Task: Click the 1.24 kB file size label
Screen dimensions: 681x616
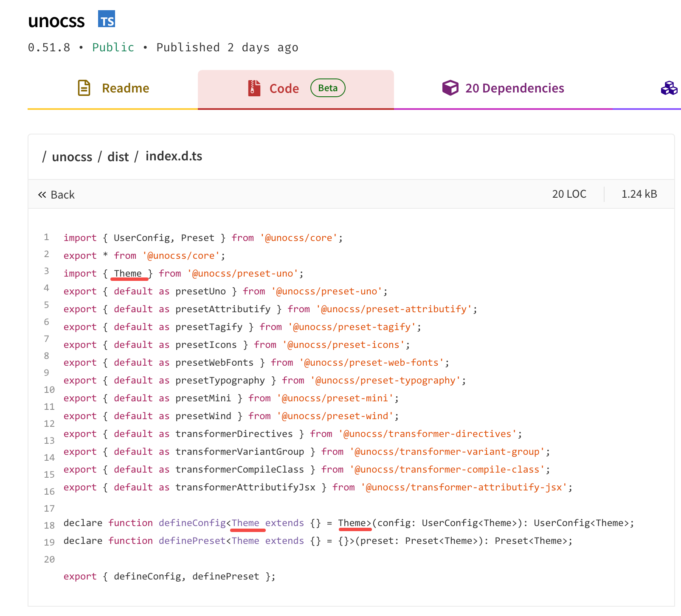Action: coord(639,194)
